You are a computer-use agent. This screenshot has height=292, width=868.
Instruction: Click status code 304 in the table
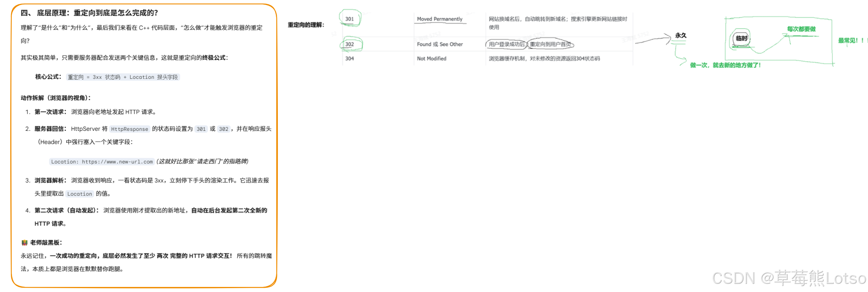(350, 59)
